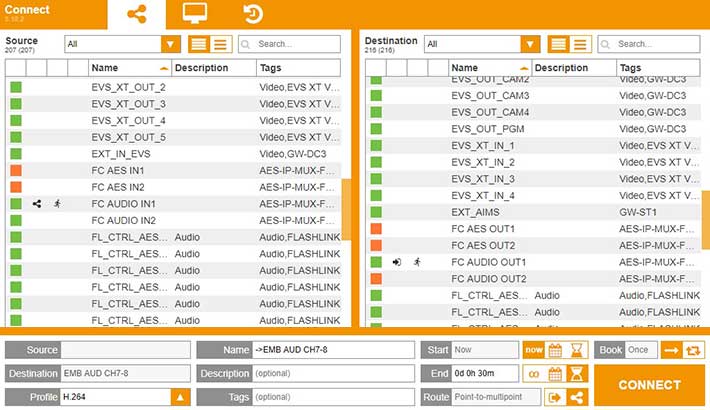Click the point-to-multipoint share route icon
The height and width of the screenshot is (410, 710).
tap(577, 397)
